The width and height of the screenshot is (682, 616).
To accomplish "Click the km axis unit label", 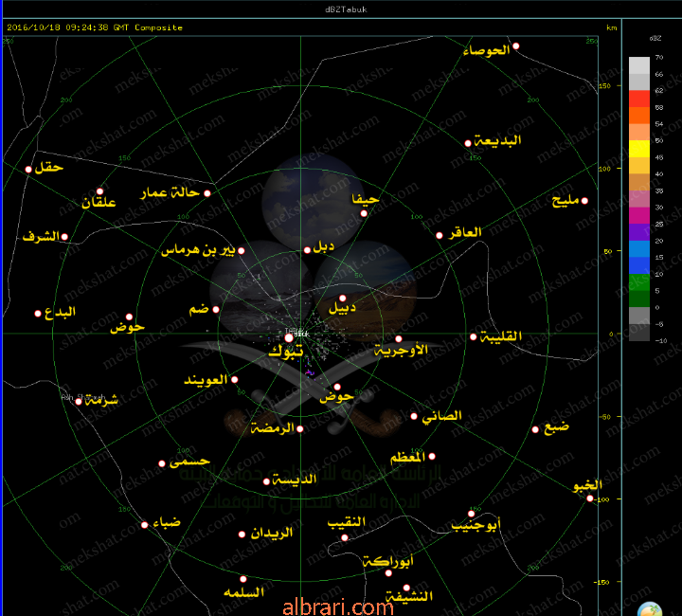I will pyautogui.click(x=612, y=27).
